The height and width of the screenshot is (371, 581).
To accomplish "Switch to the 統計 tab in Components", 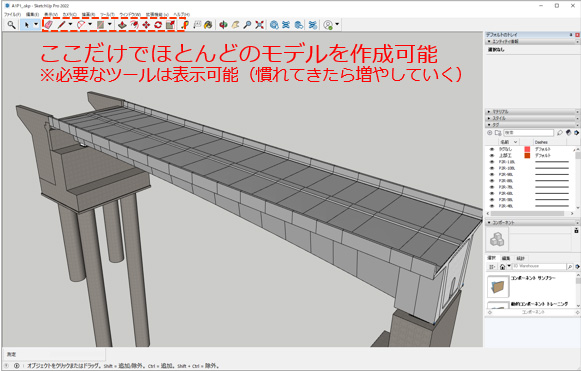I will coord(521,258).
